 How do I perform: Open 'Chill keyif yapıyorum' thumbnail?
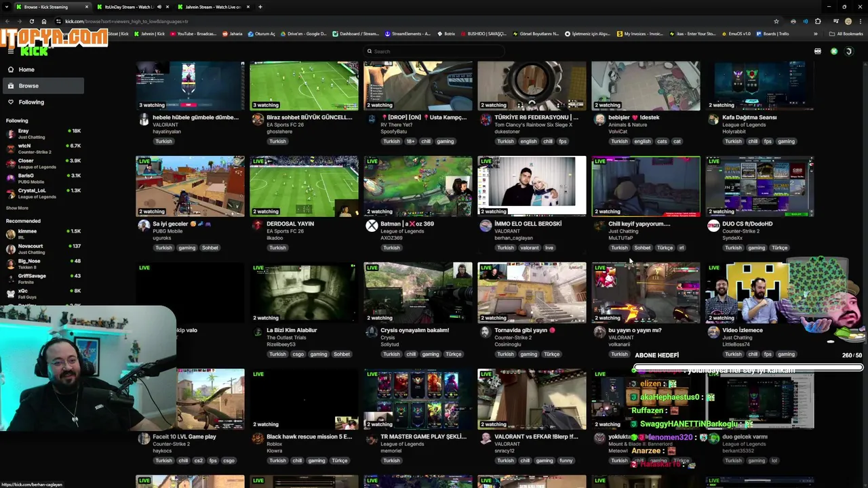[646, 186]
